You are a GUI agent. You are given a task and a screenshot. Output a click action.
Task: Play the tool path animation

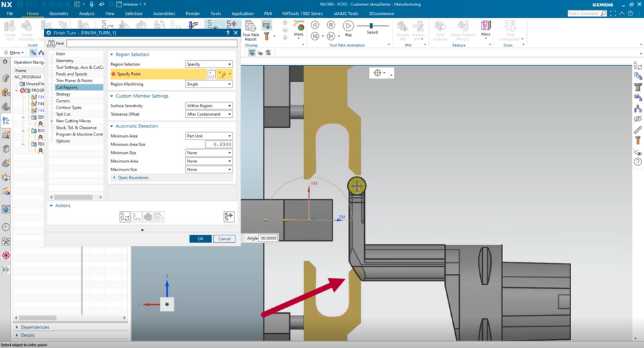point(348,26)
